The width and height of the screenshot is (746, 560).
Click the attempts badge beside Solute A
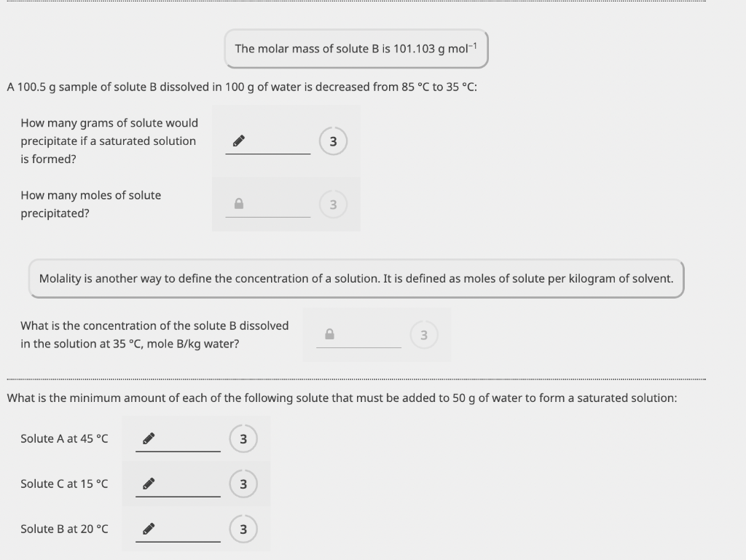244,438
